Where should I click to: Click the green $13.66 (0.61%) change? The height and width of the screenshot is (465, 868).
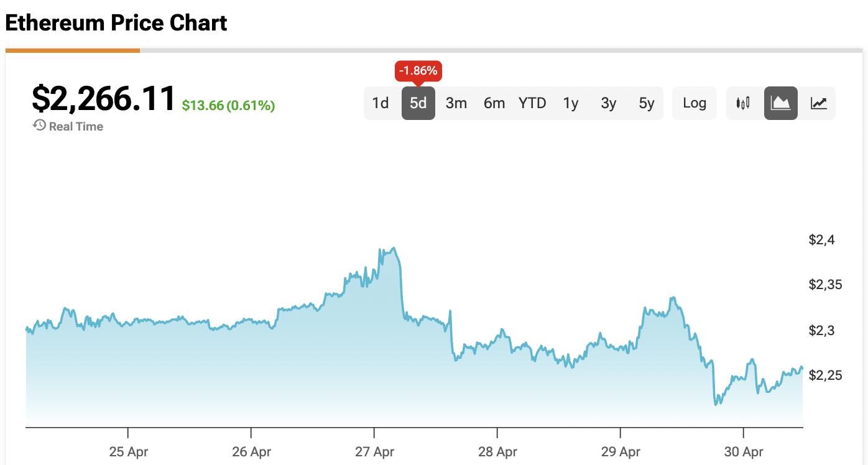pyautogui.click(x=228, y=106)
